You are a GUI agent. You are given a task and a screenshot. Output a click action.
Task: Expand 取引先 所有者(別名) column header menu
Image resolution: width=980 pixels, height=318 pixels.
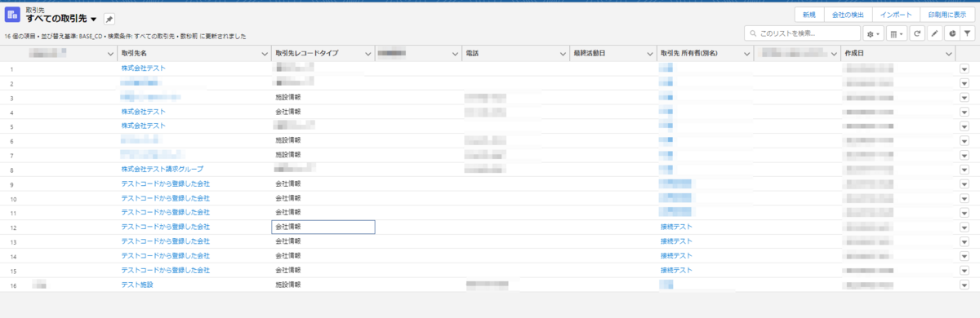(x=747, y=53)
